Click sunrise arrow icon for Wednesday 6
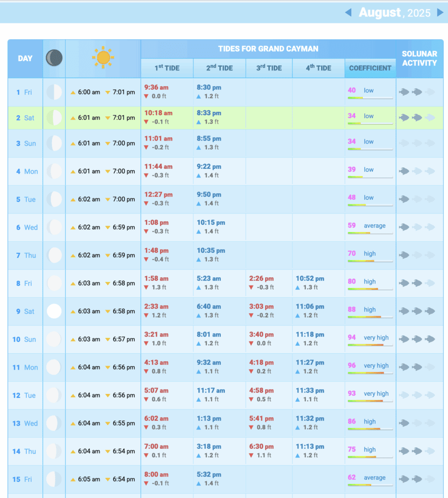 (73, 228)
